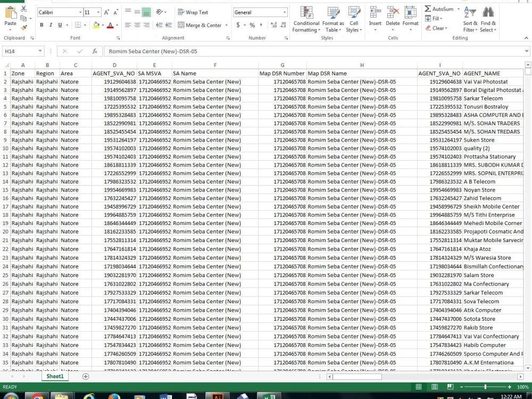Click Increase Indent icon
Image resolution: width=532 pixels, height=399 pixels.
pos(168,25)
